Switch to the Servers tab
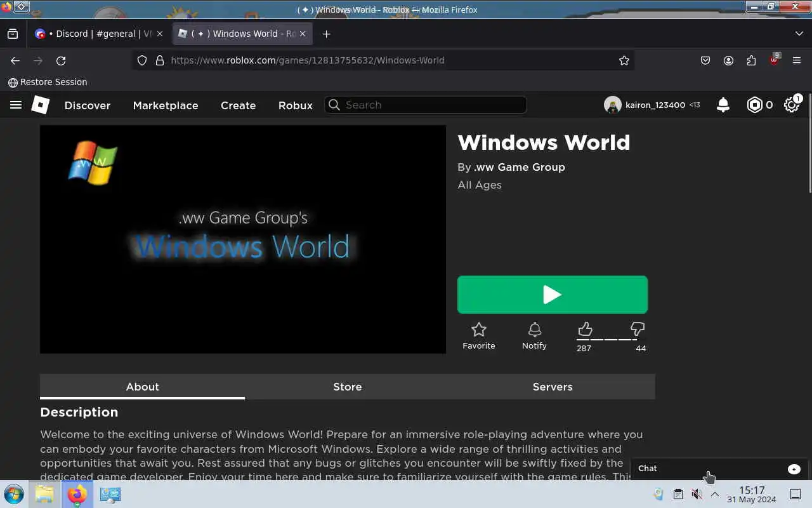The image size is (812, 508). [x=553, y=387]
